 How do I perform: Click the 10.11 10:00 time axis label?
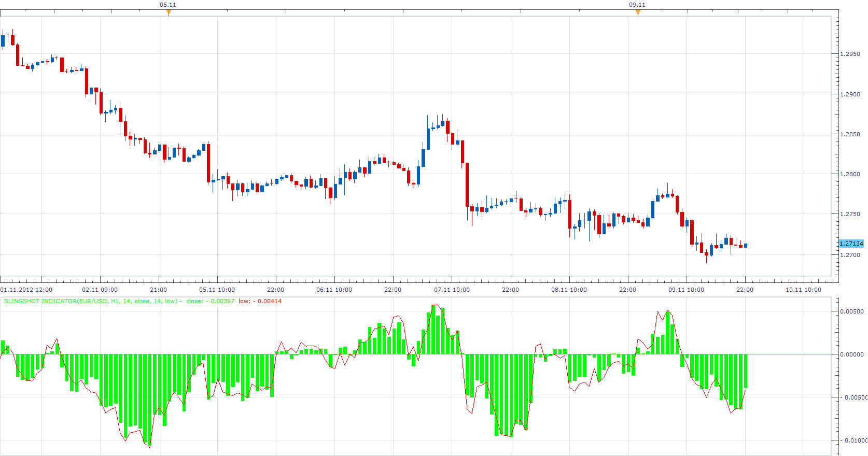click(x=804, y=290)
